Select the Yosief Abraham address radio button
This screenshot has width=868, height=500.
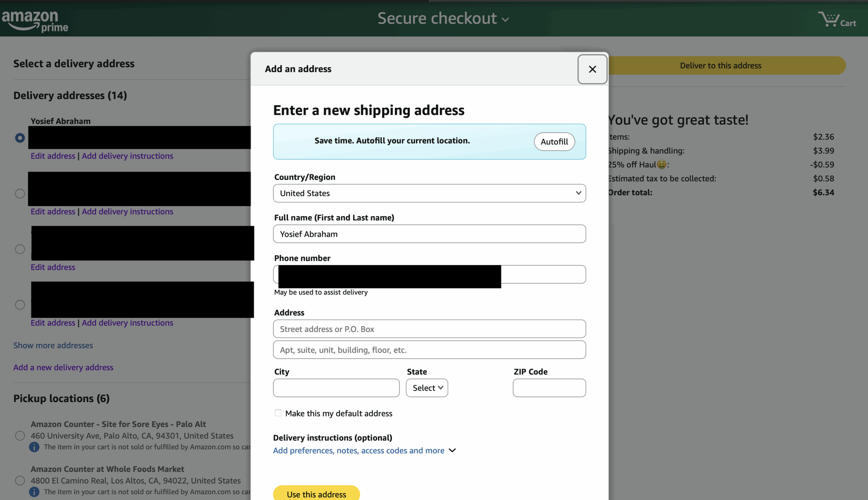click(20, 138)
